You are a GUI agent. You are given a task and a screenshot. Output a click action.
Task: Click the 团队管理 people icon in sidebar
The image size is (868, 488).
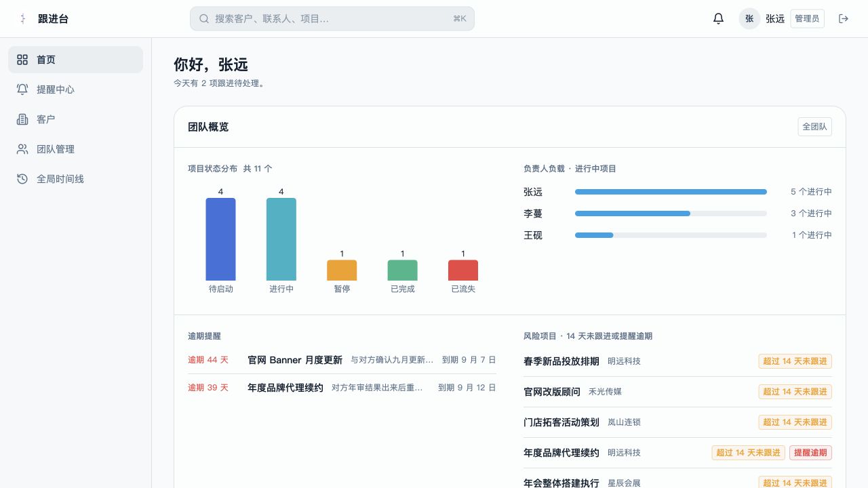click(22, 149)
